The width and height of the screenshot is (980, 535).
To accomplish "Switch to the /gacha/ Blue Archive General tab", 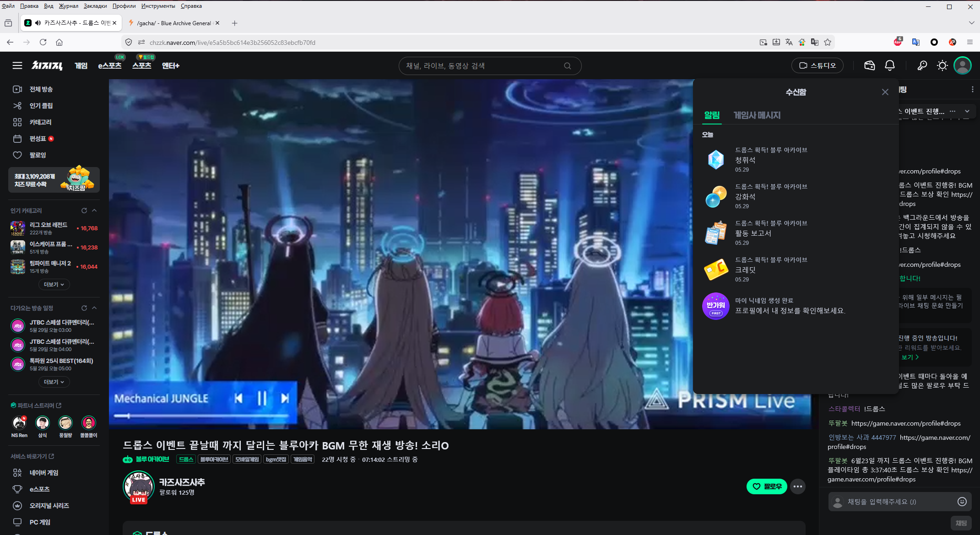I will pyautogui.click(x=173, y=23).
